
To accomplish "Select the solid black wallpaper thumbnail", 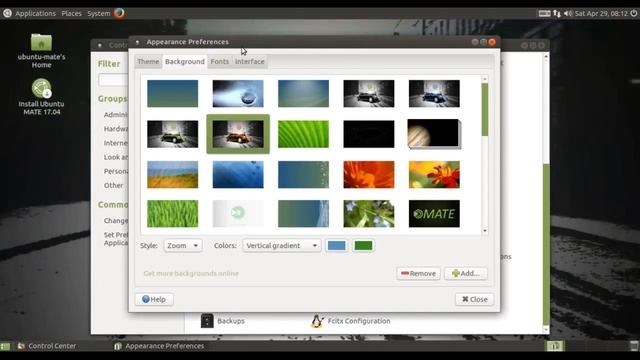I will 369,134.
